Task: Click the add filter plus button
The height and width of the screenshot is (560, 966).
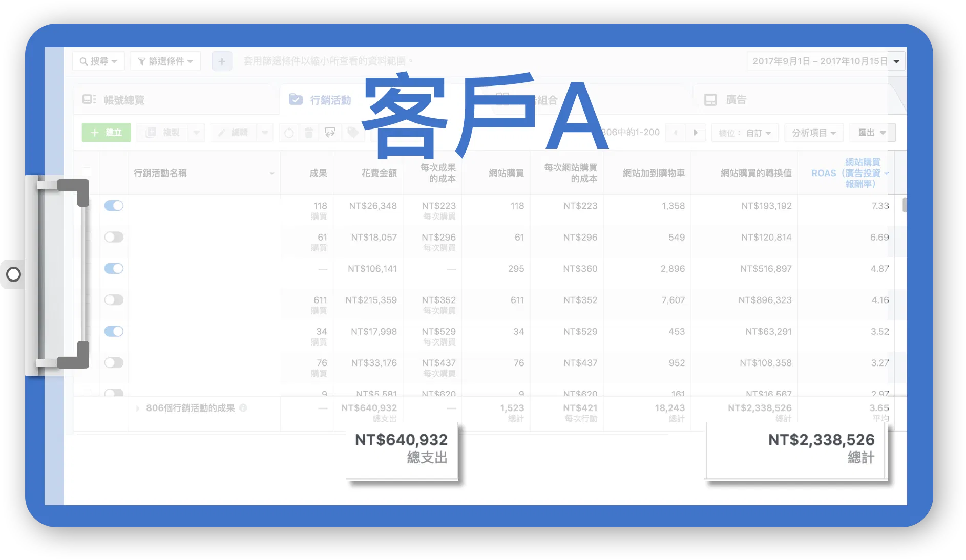Action: tap(222, 61)
